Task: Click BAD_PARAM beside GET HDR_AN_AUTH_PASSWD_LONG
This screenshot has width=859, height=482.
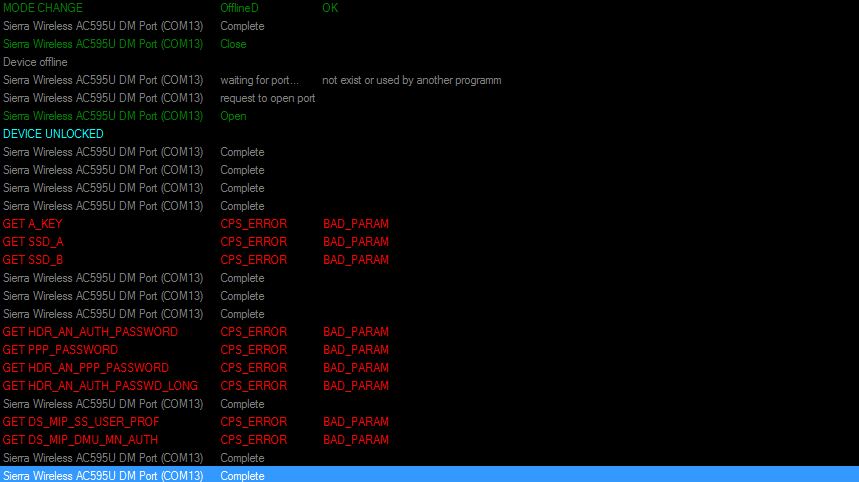Action: tap(356, 386)
